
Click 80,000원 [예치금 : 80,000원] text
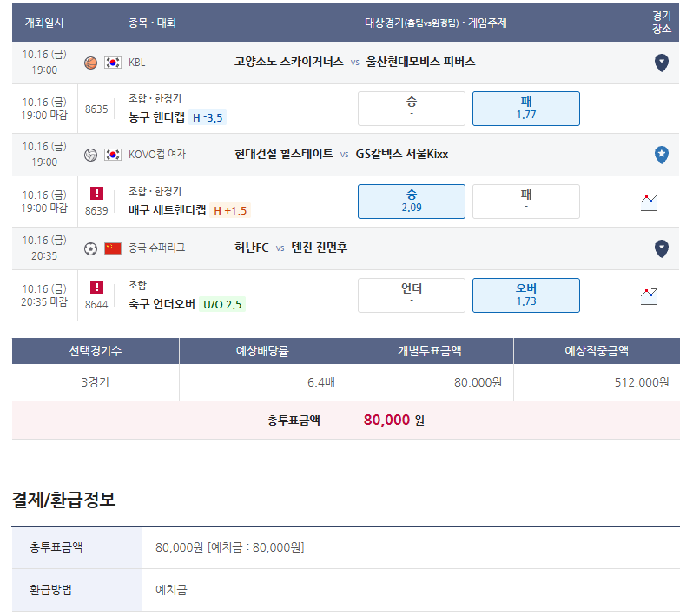230,547
